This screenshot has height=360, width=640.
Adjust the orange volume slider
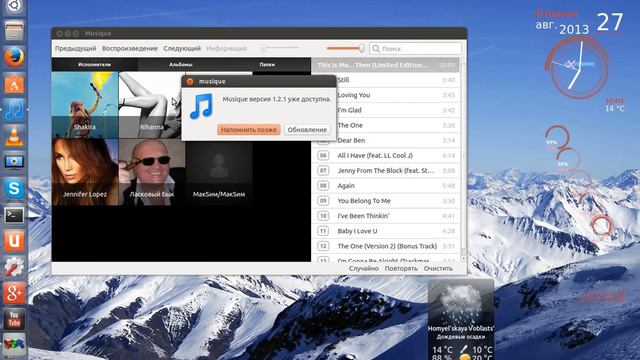point(345,49)
